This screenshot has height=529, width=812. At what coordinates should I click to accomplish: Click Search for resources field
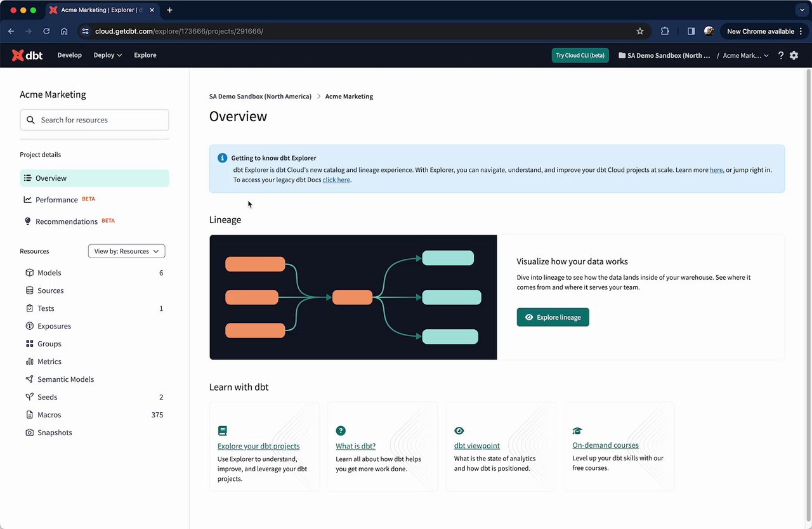point(95,120)
